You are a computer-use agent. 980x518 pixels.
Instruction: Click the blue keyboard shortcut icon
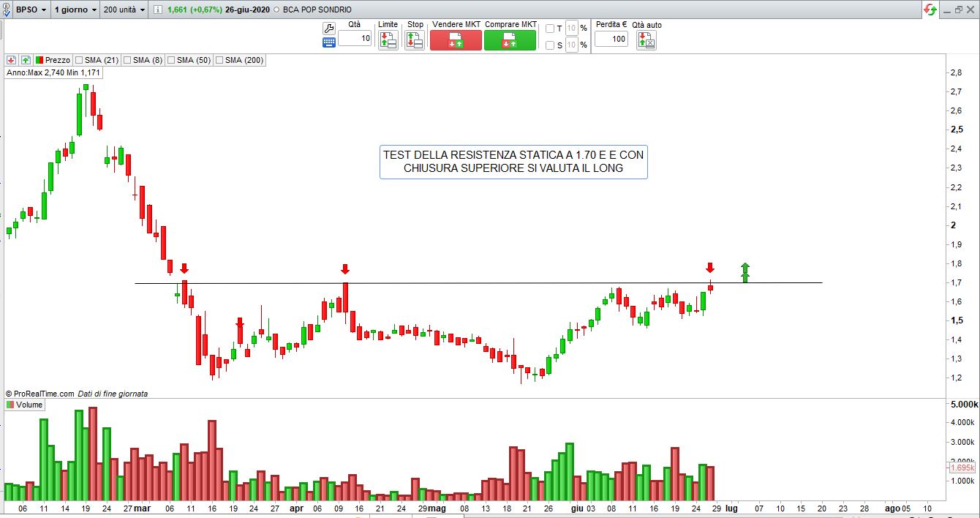click(x=328, y=42)
